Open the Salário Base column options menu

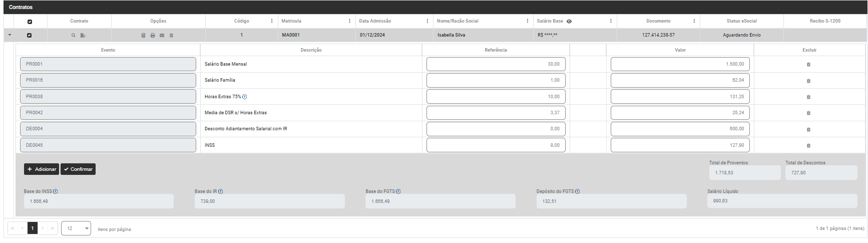611,21
